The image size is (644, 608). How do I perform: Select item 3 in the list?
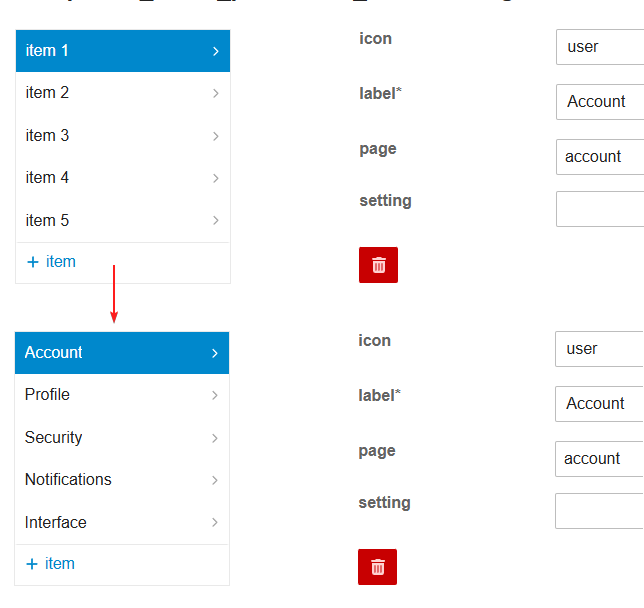point(123,136)
